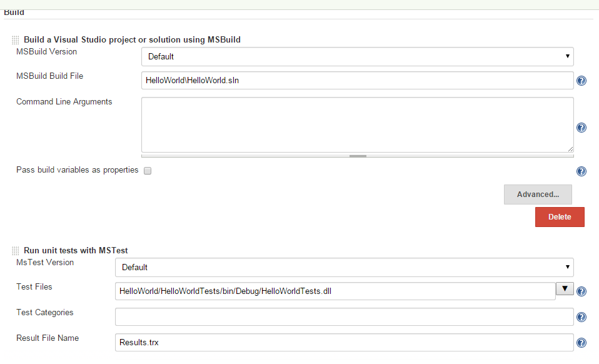This screenshot has height=364, width=599.
Task: Click 'Pass build variables as properties' label
Action: click(77, 170)
